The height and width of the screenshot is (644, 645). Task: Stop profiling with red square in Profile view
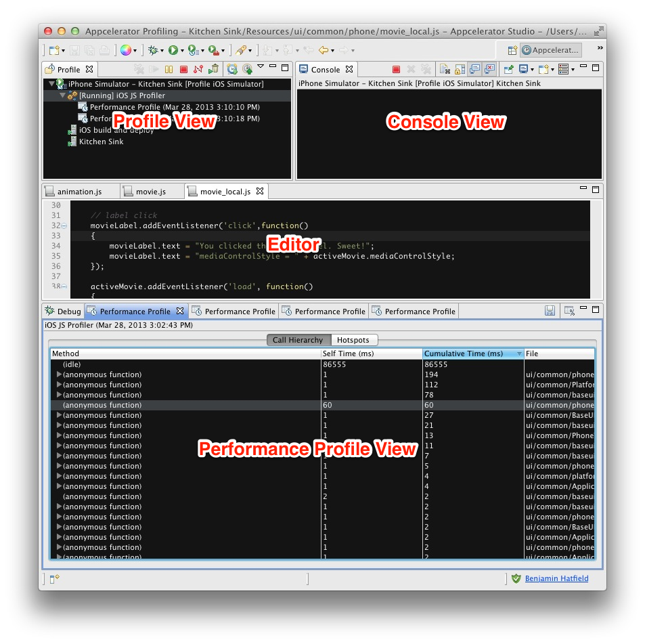pyautogui.click(x=183, y=69)
